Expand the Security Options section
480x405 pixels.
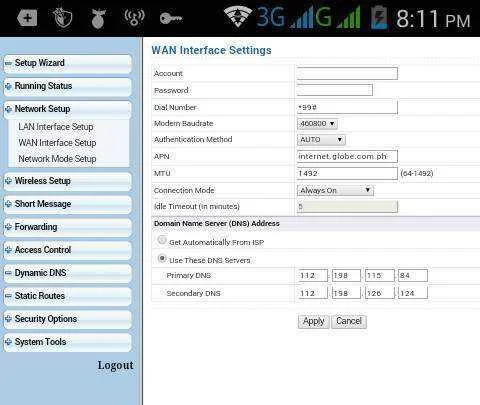(x=68, y=319)
